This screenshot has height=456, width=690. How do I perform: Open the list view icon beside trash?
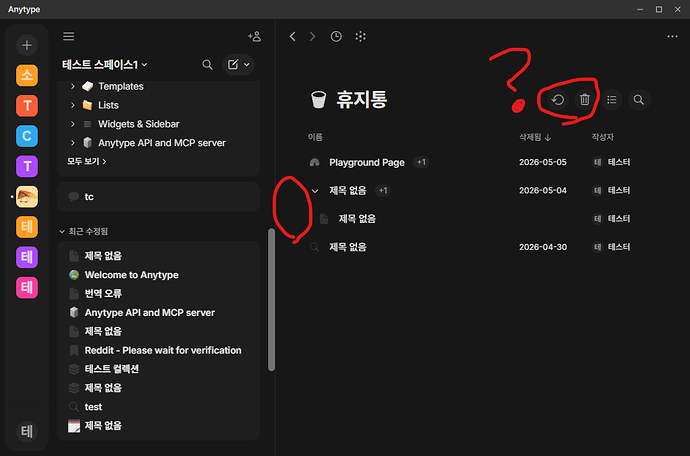(612, 99)
